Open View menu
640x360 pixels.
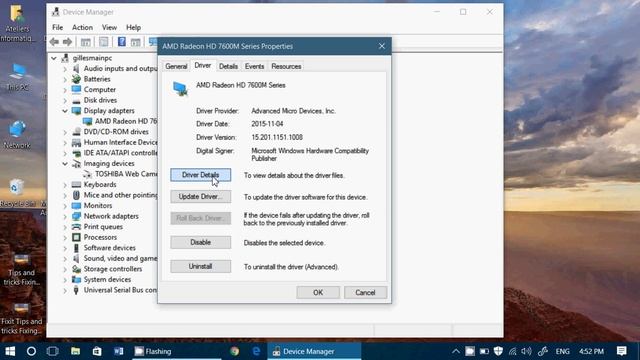point(109,27)
